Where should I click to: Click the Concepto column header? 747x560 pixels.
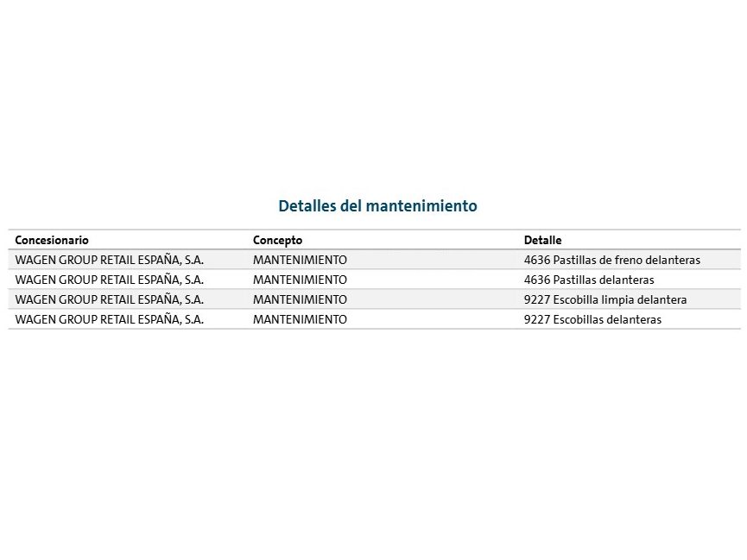(277, 240)
